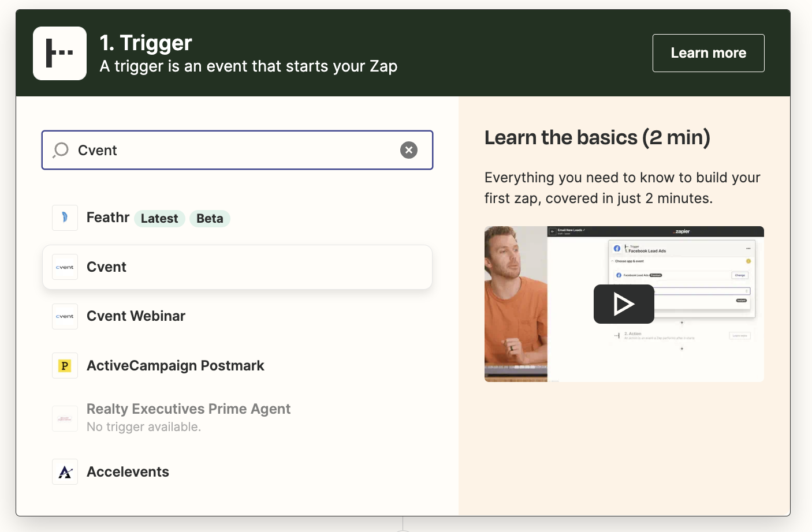The height and width of the screenshot is (532, 812).
Task: Focus the app search input field
Action: point(237,150)
